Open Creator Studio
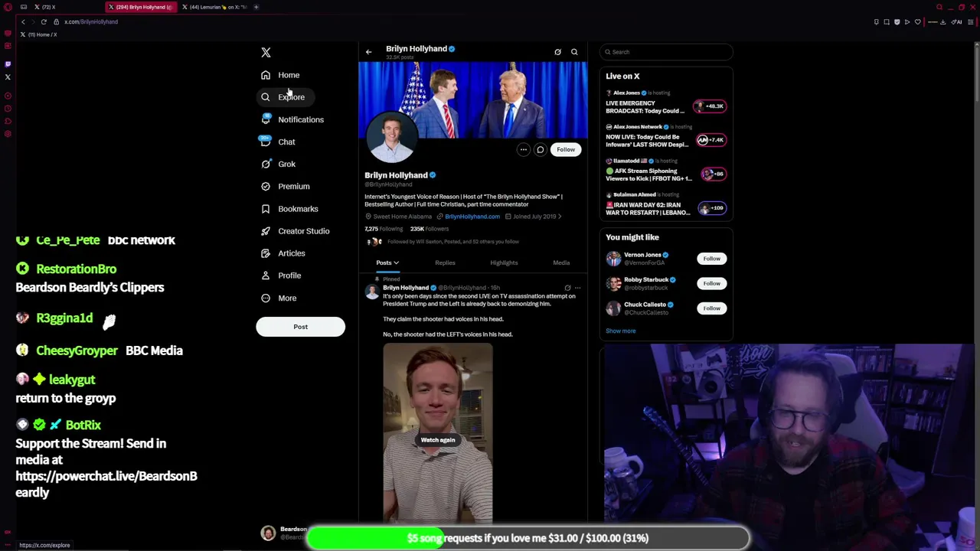The image size is (980, 551). [295, 230]
